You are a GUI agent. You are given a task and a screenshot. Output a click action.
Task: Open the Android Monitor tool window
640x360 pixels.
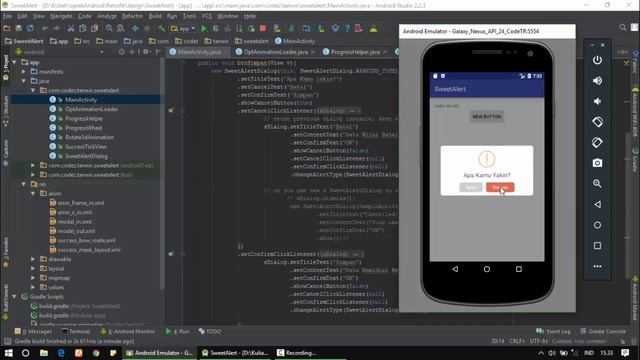pos(128,331)
